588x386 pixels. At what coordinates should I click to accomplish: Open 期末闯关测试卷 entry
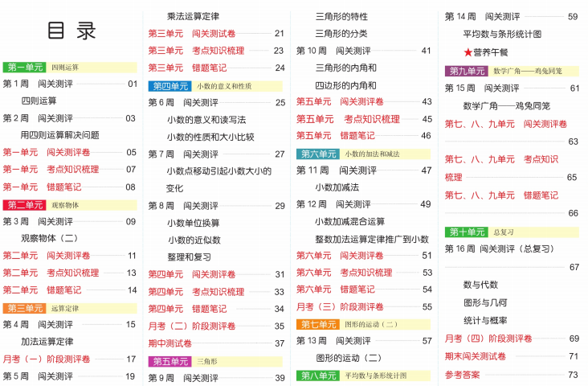click(476, 356)
